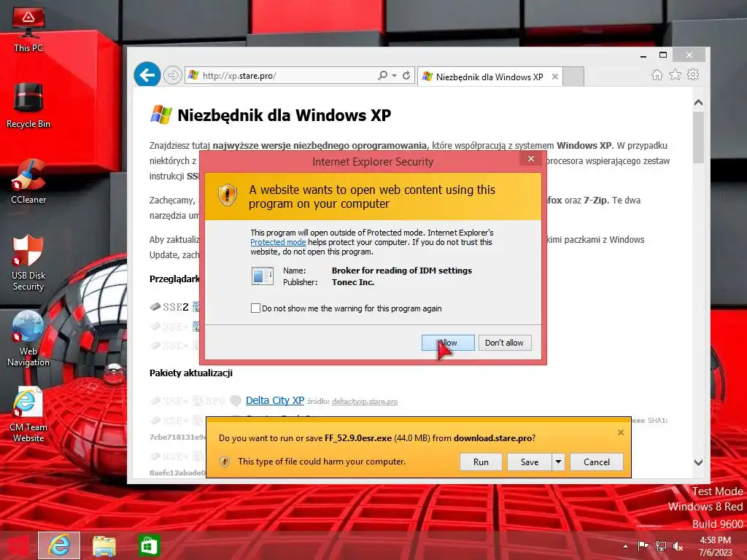
Task: Click the vertical scrollbar thumb
Action: [x=698, y=138]
